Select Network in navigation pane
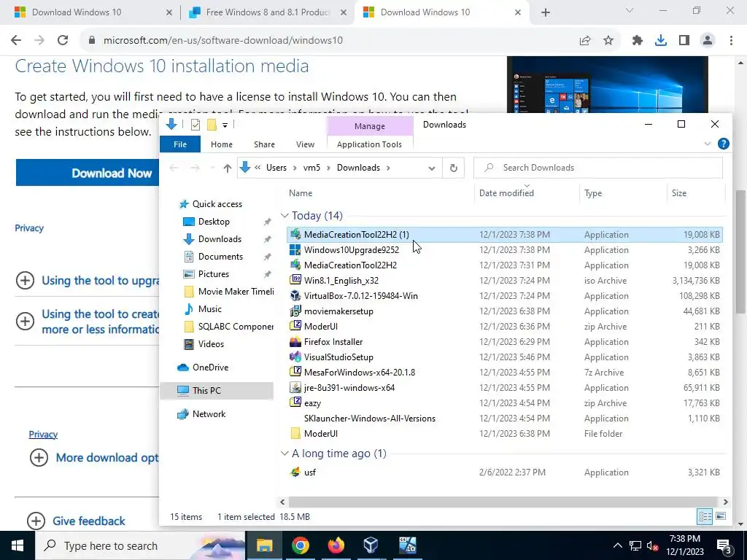 pyautogui.click(x=209, y=414)
